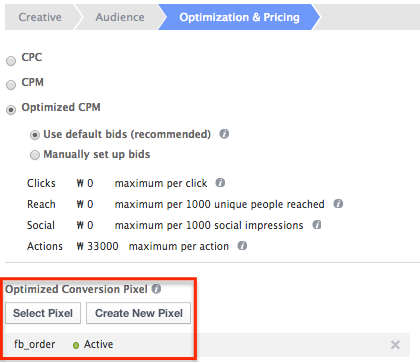Go to the Audience step tab
The height and width of the screenshot is (362, 420).
(x=120, y=17)
